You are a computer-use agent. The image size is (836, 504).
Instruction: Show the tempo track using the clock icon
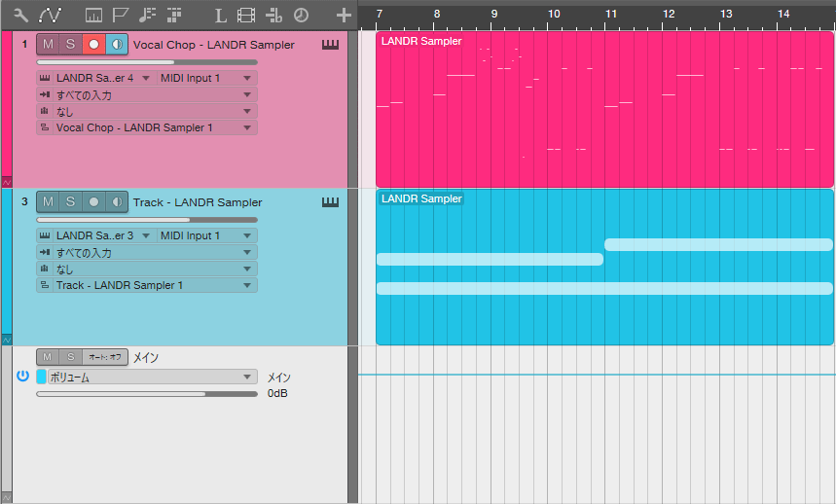pos(302,16)
